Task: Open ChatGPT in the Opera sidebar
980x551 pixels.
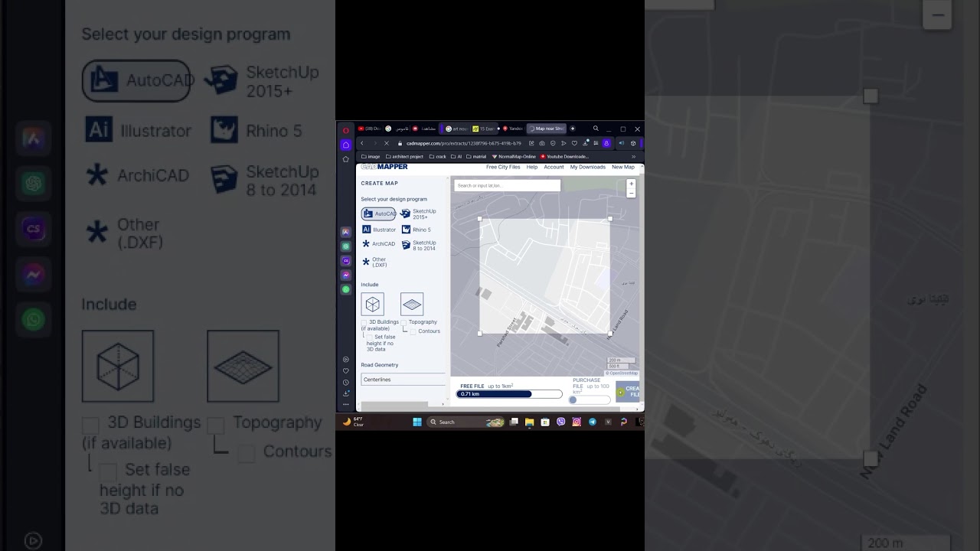Action: (x=345, y=246)
